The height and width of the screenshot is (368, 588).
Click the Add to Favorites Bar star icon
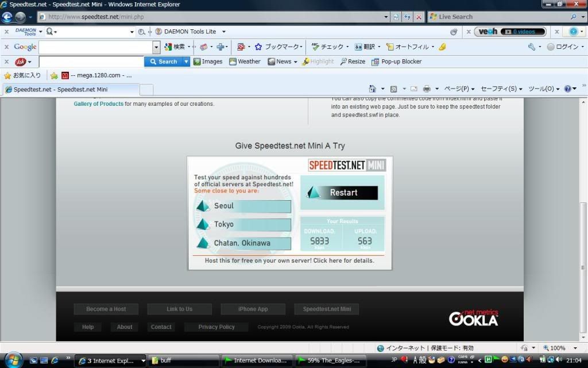54,75
